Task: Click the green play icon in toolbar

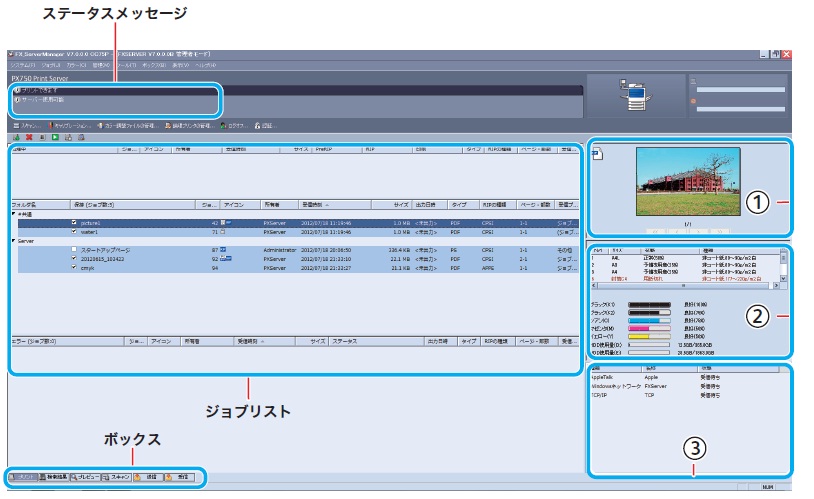Action: click(x=53, y=136)
